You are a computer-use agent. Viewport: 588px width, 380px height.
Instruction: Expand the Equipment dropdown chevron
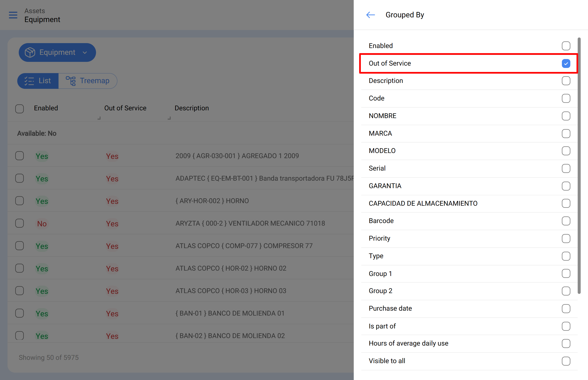pyautogui.click(x=85, y=52)
